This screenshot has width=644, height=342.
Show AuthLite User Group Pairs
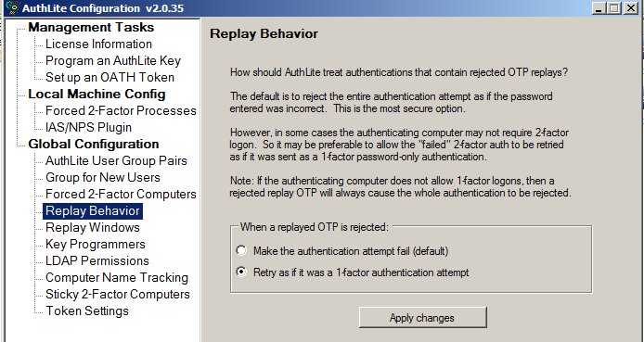(x=116, y=160)
